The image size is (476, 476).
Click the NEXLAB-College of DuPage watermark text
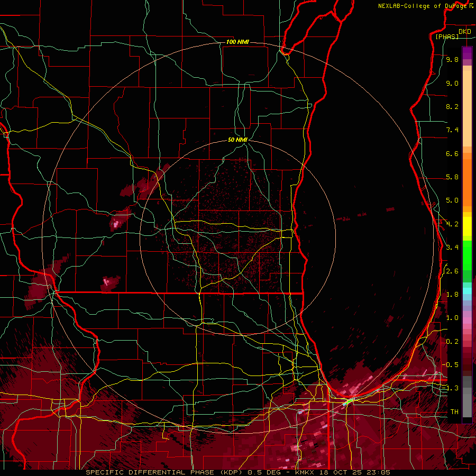pyautogui.click(x=425, y=6)
